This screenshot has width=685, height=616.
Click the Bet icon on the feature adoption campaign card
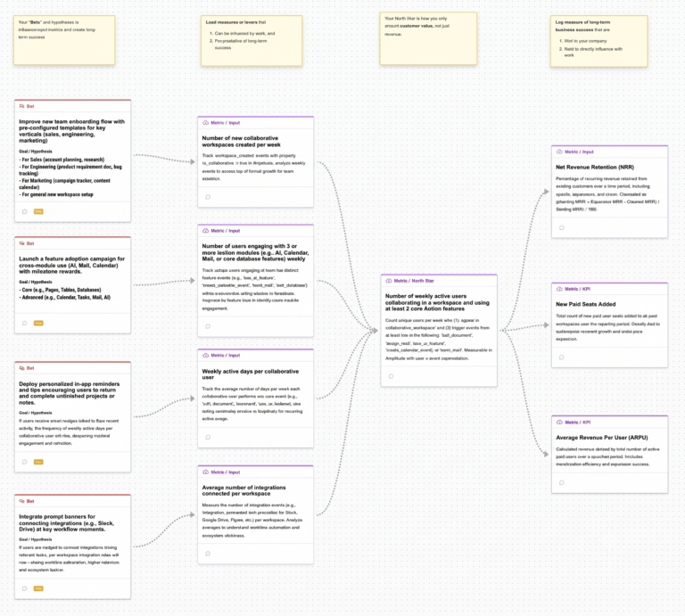tap(21, 243)
